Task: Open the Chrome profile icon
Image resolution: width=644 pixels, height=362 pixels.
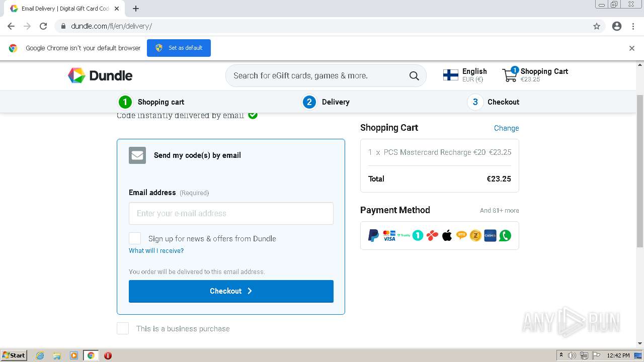Action: 617,26
